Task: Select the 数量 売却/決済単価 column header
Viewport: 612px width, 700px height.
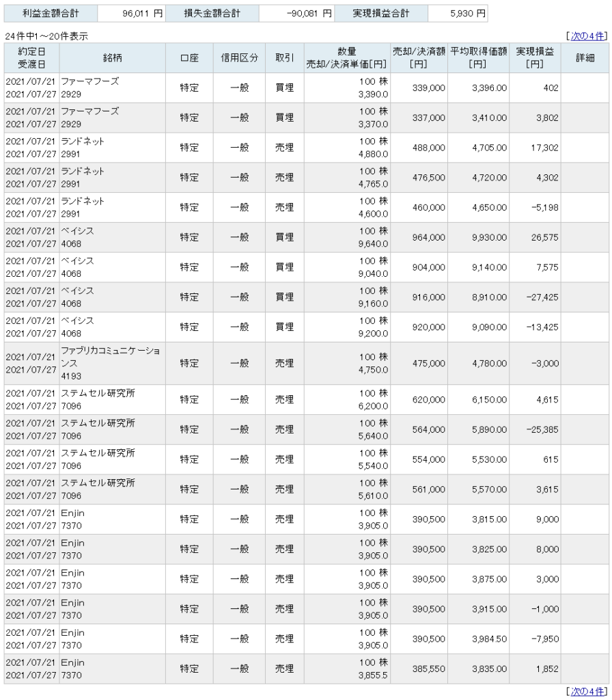Action: point(347,58)
